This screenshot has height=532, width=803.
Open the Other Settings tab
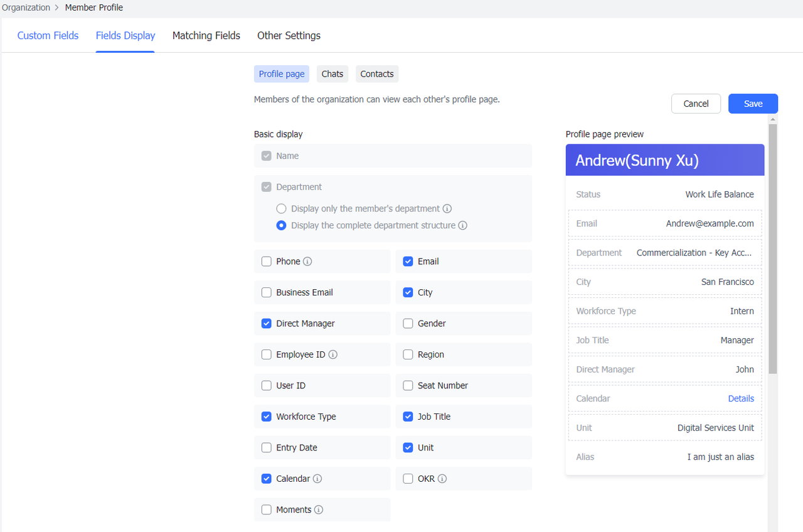coord(289,36)
